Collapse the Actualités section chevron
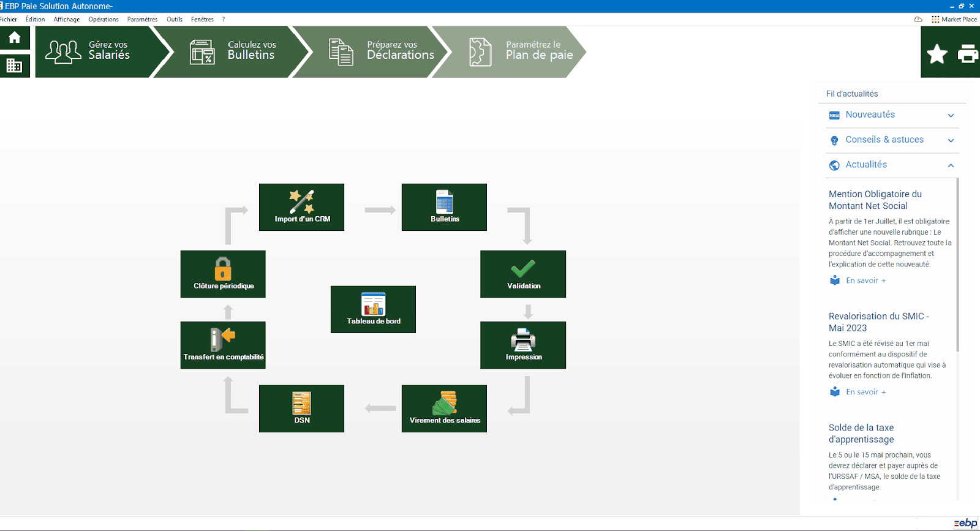The width and height of the screenshot is (980, 531). click(951, 165)
